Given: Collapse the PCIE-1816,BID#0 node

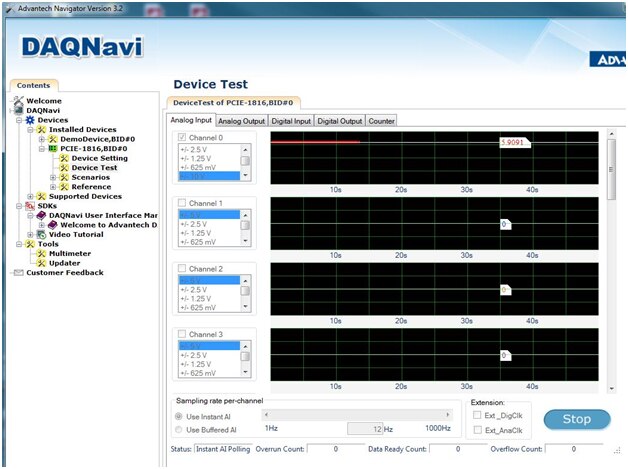Looking at the screenshot, I should point(41,149).
